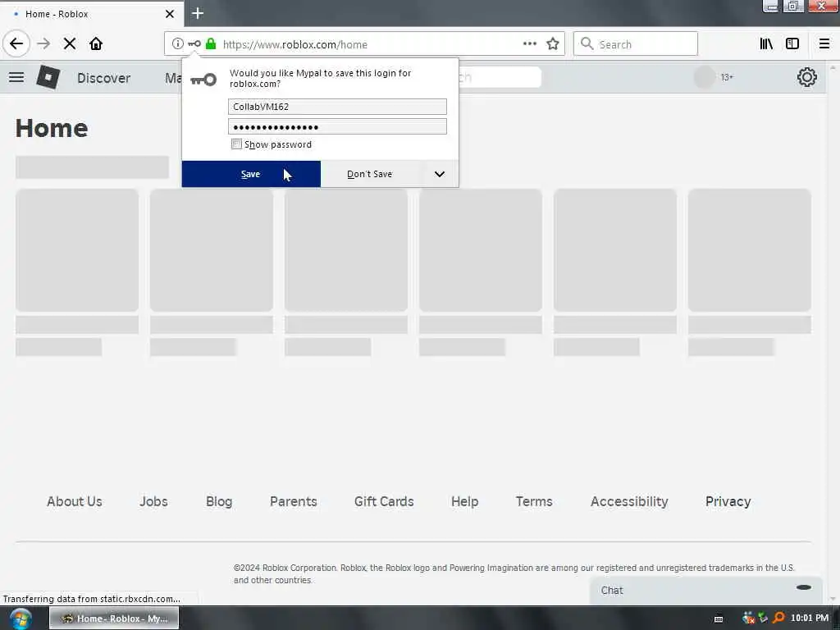Open the Privacy footer link
840x630 pixels.
coord(728,501)
